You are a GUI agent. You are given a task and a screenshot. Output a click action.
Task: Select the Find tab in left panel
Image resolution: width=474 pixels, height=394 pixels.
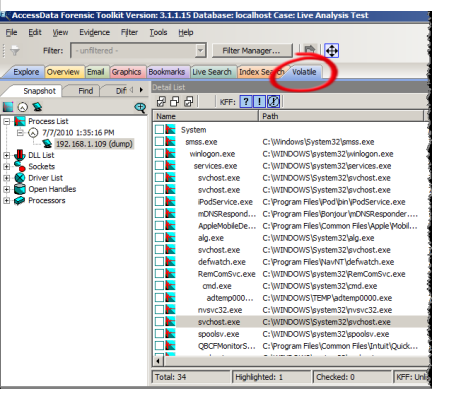(x=86, y=91)
